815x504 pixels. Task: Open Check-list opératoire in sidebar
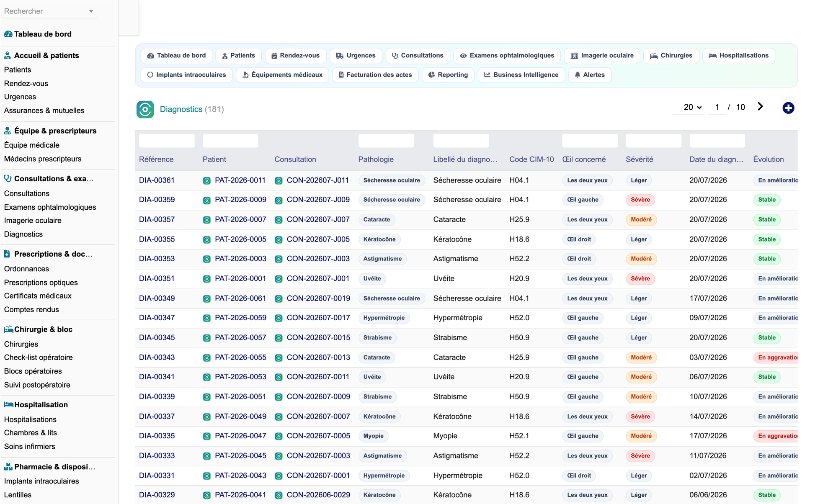(x=38, y=357)
